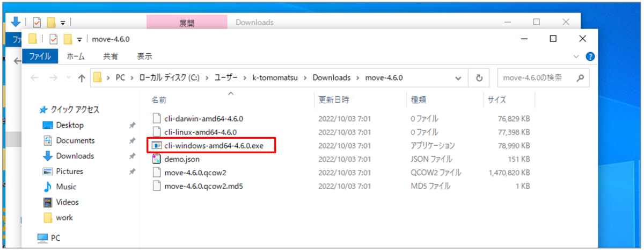Image resolution: width=644 pixels, height=250 pixels.
Task: Click the cli-linux-amd64-4.6.0 file icon
Action: point(157,132)
